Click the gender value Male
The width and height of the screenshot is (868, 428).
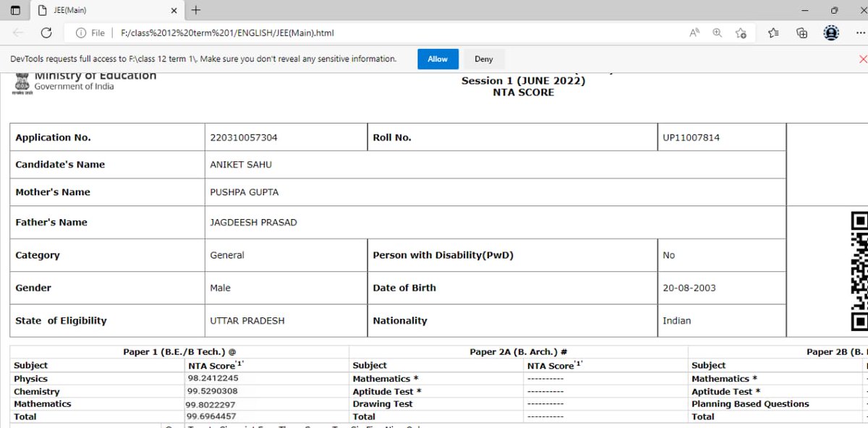[x=220, y=288]
